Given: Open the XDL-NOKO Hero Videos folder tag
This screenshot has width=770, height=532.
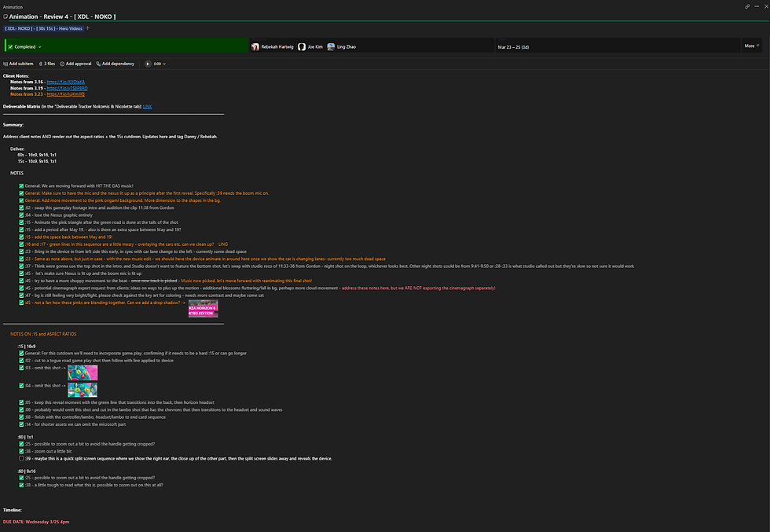Looking at the screenshot, I should point(44,28).
